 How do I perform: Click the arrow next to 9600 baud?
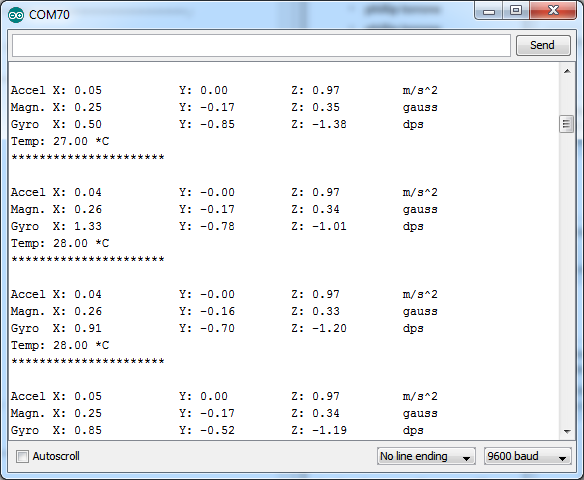563,458
